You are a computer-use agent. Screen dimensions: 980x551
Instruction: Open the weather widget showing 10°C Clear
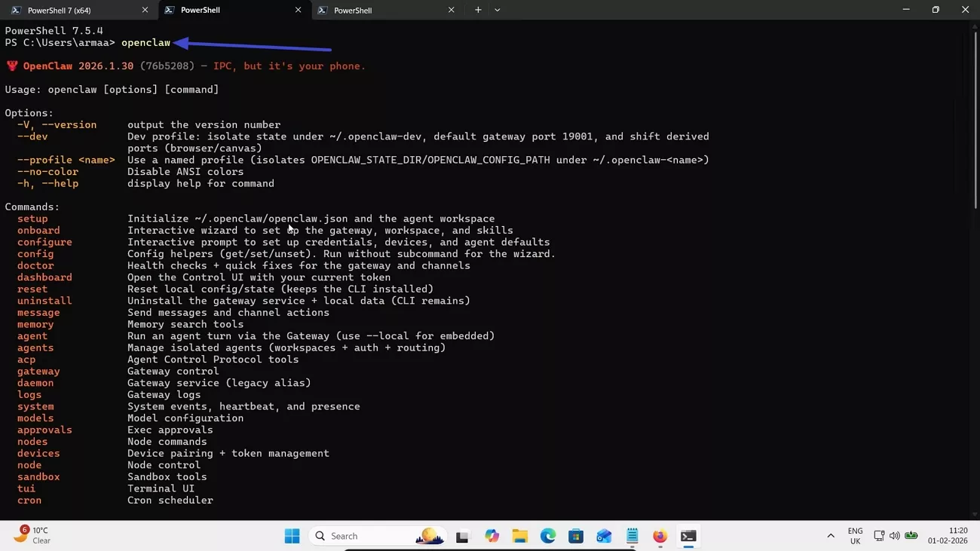tap(32, 535)
